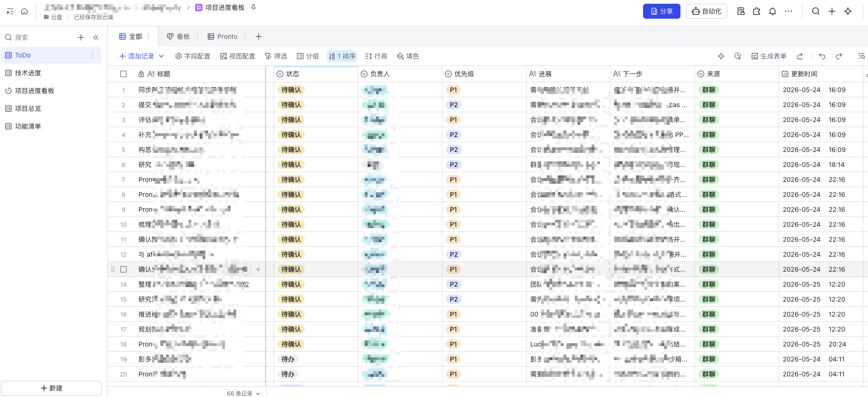868x397 pixels.
Task: Click 添加记录 button
Action: (137, 56)
